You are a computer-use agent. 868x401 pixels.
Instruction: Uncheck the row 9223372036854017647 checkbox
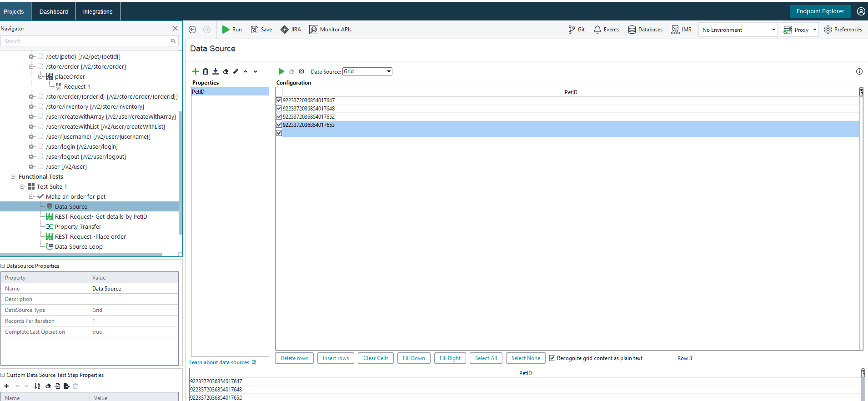[x=279, y=100]
